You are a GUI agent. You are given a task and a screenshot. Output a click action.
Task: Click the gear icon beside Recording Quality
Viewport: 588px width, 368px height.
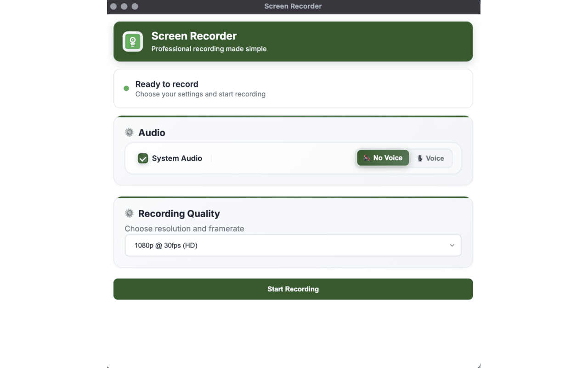pyautogui.click(x=129, y=213)
